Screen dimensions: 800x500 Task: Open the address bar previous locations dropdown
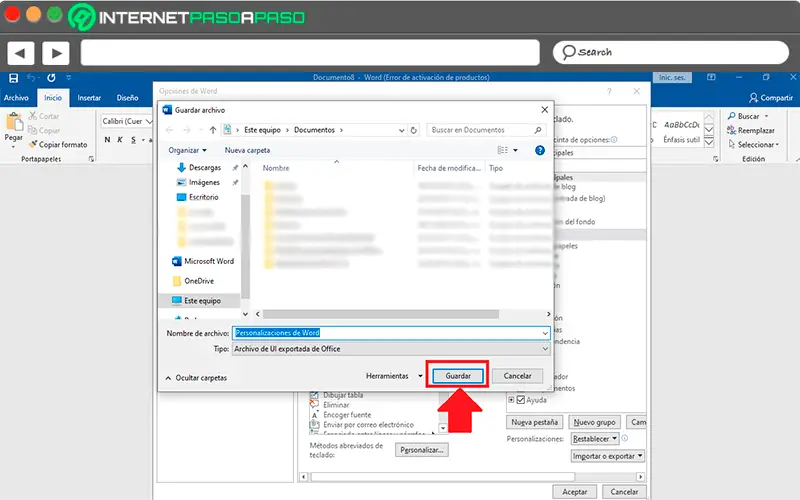pos(402,130)
